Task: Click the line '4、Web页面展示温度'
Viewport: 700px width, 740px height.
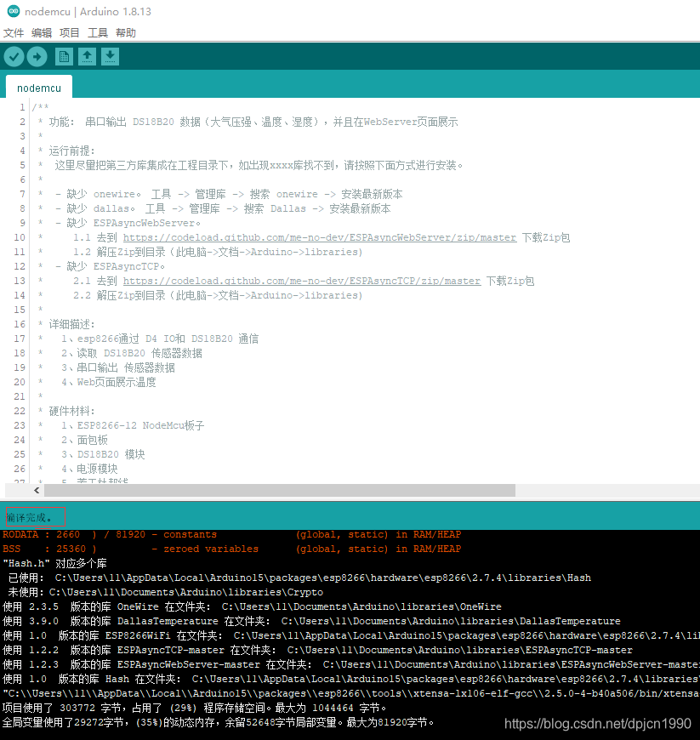Action: (x=109, y=382)
